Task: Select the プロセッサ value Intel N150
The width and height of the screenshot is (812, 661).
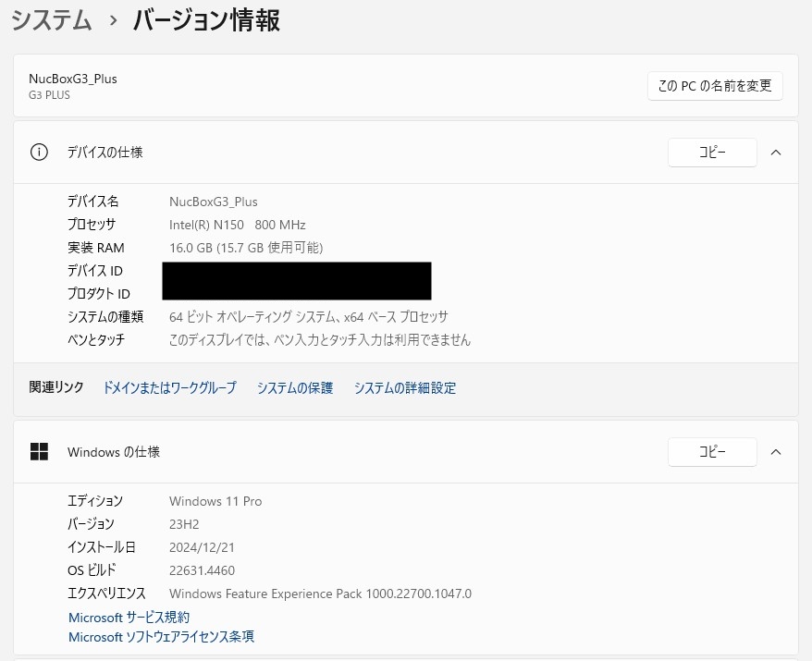Action: tap(237, 224)
